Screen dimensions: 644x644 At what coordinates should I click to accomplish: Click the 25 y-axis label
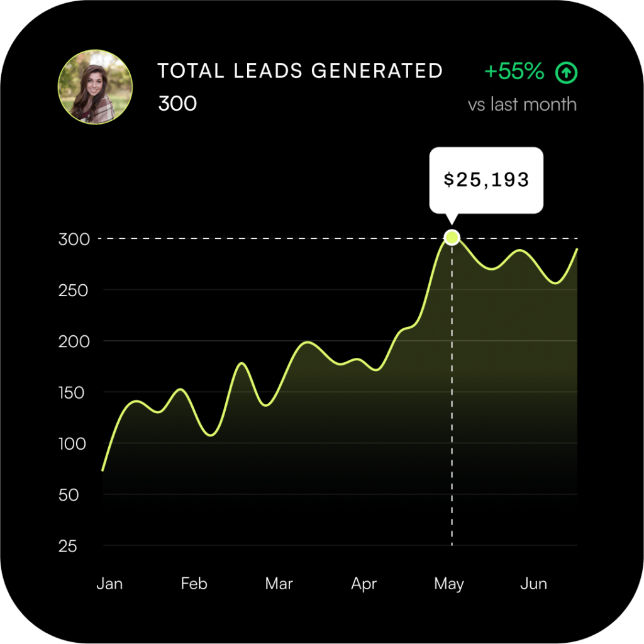click(68, 546)
